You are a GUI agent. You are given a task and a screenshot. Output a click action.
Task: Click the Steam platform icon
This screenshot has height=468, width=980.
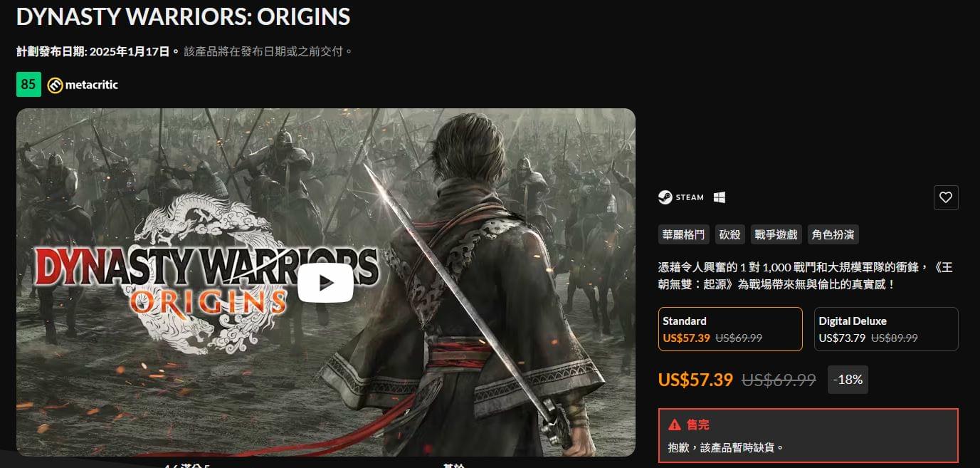coord(681,197)
